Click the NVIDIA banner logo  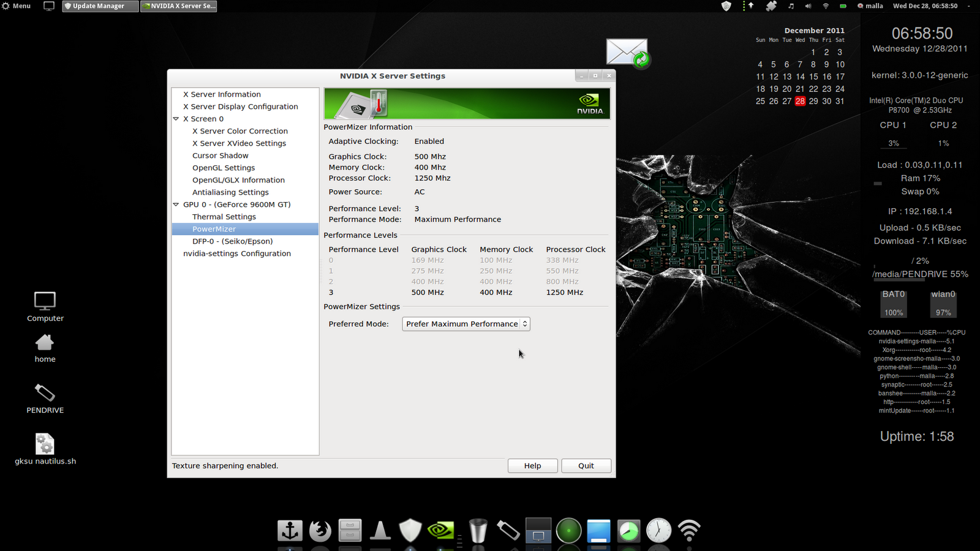(589, 103)
